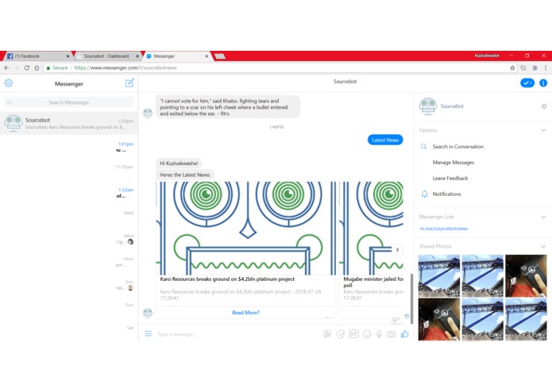
Task: Open the GIF picker
Action: 353,333
